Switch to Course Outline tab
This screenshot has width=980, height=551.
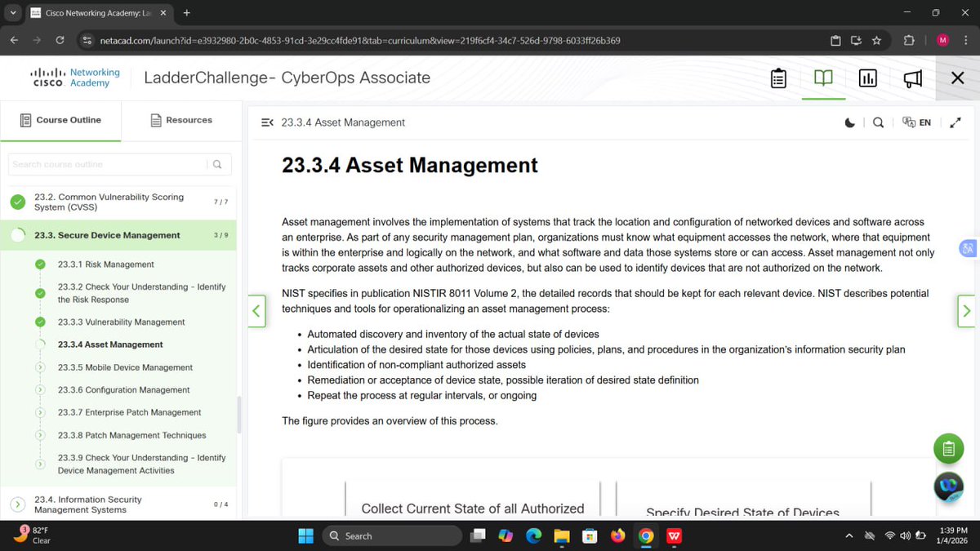(60, 120)
